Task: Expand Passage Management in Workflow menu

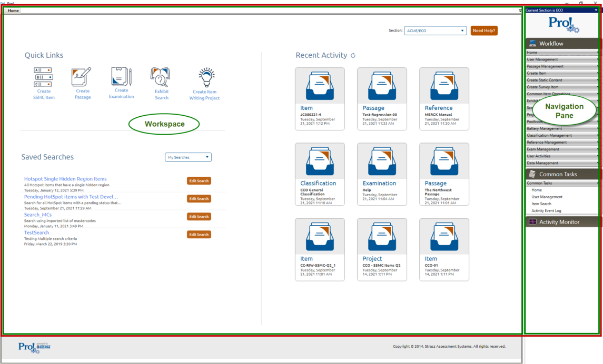Action: pos(561,66)
